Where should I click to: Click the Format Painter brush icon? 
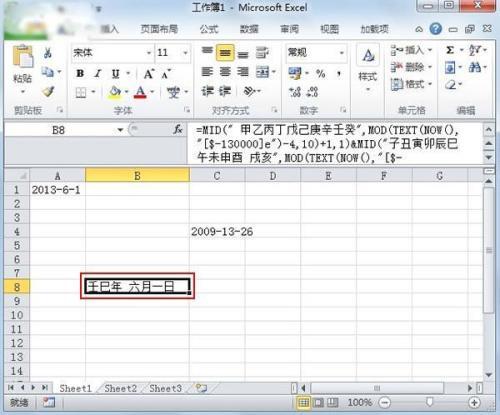coord(49,91)
